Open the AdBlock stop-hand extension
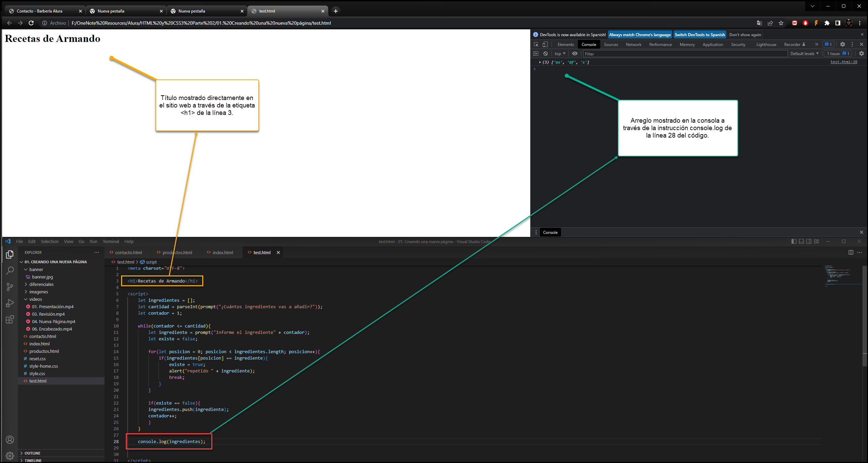Screen dimensions: 868x463 805,23
